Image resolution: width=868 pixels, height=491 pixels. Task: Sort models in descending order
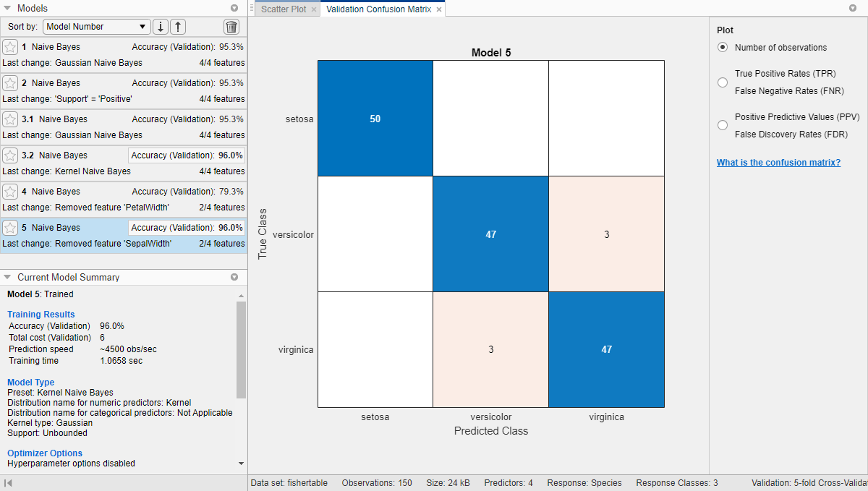(x=160, y=26)
